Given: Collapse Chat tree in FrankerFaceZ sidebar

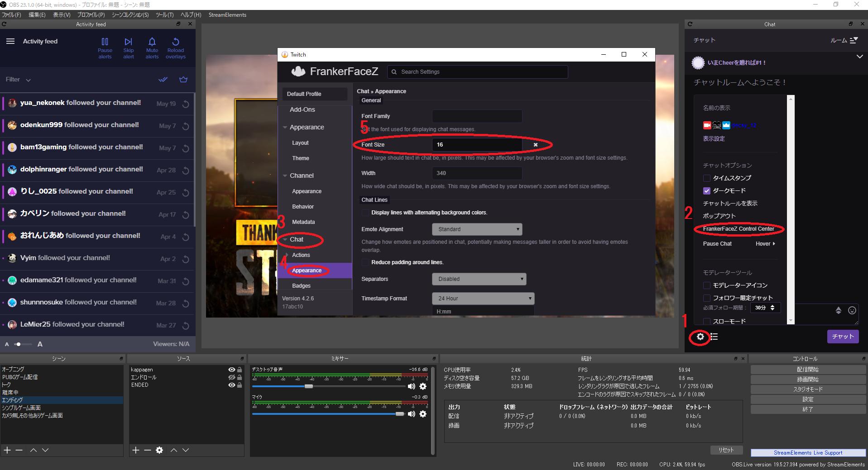Looking at the screenshot, I should pos(285,240).
